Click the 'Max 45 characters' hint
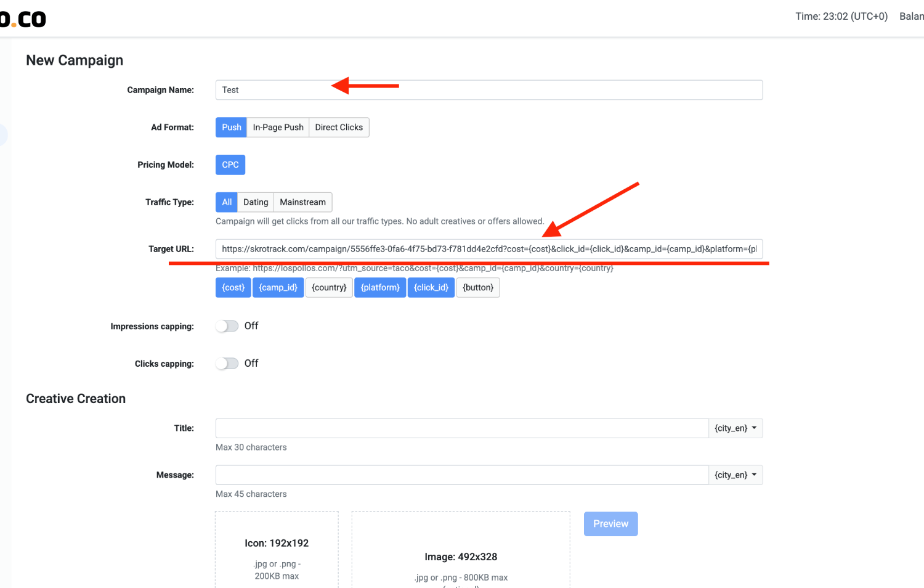The image size is (924, 588). pos(251,494)
